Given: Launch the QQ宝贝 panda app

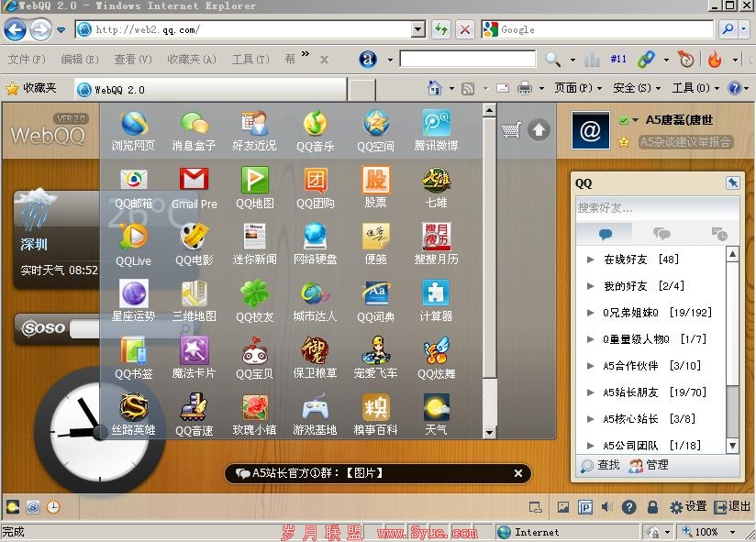Looking at the screenshot, I should coord(254,359).
